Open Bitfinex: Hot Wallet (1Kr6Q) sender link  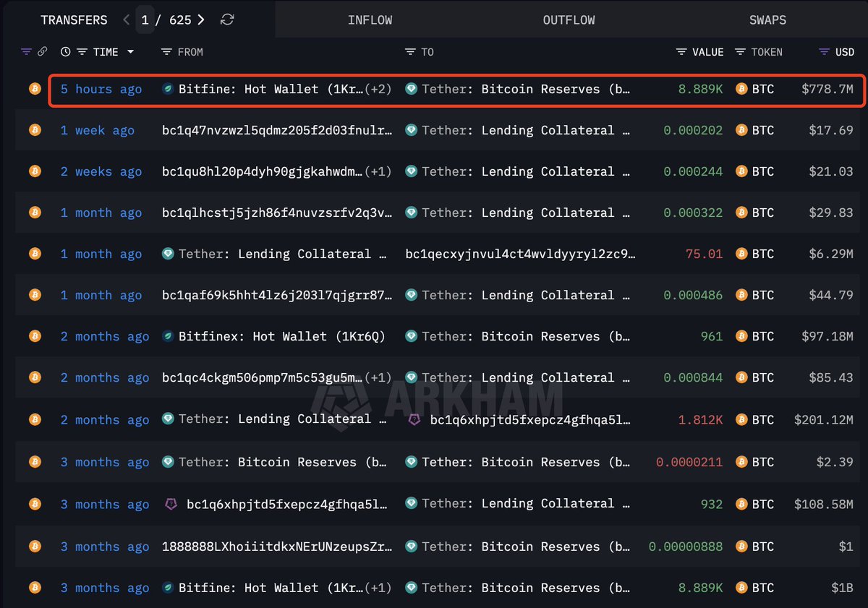[x=281, y=336]
